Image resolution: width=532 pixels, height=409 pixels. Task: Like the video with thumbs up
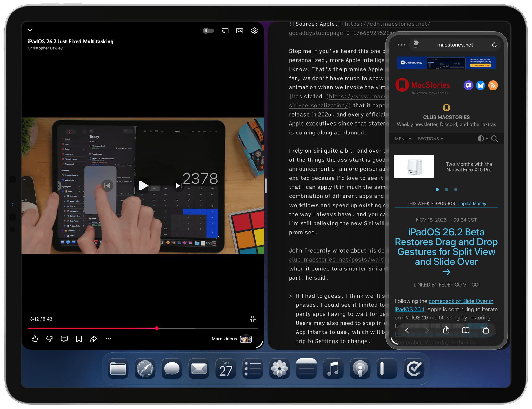[x=35, y=339]
